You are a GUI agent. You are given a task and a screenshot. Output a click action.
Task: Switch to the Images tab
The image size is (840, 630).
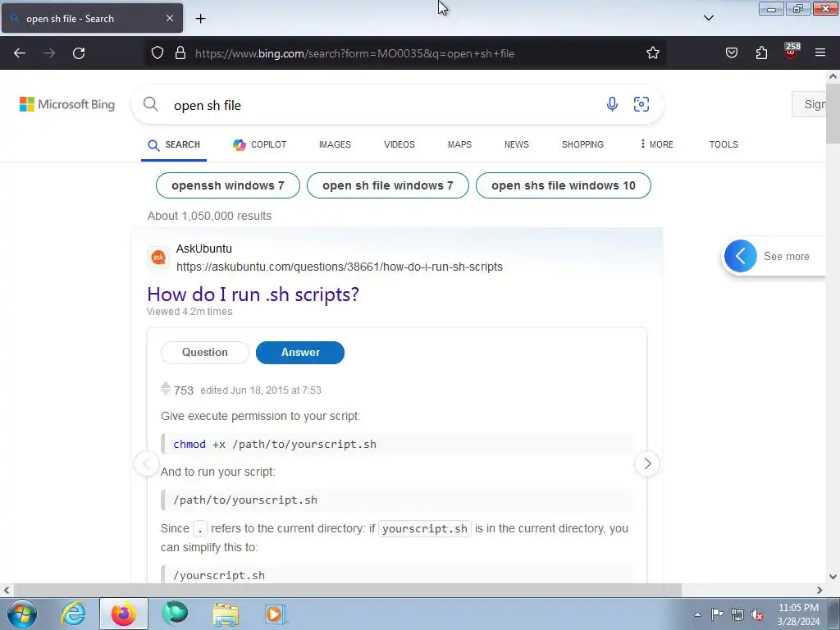coord(335,144)
